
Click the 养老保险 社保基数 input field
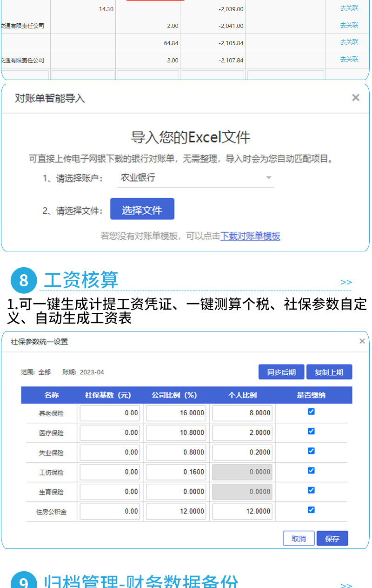110,413
